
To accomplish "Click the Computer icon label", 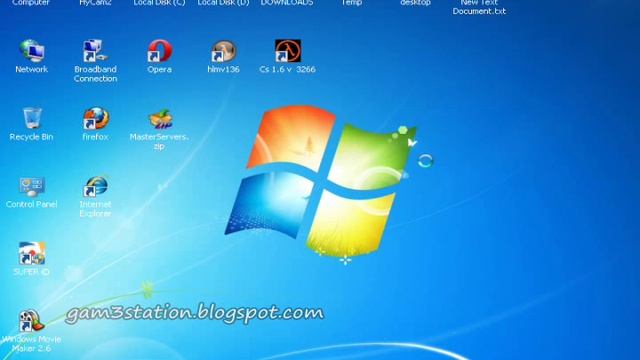I will [31, 3].
